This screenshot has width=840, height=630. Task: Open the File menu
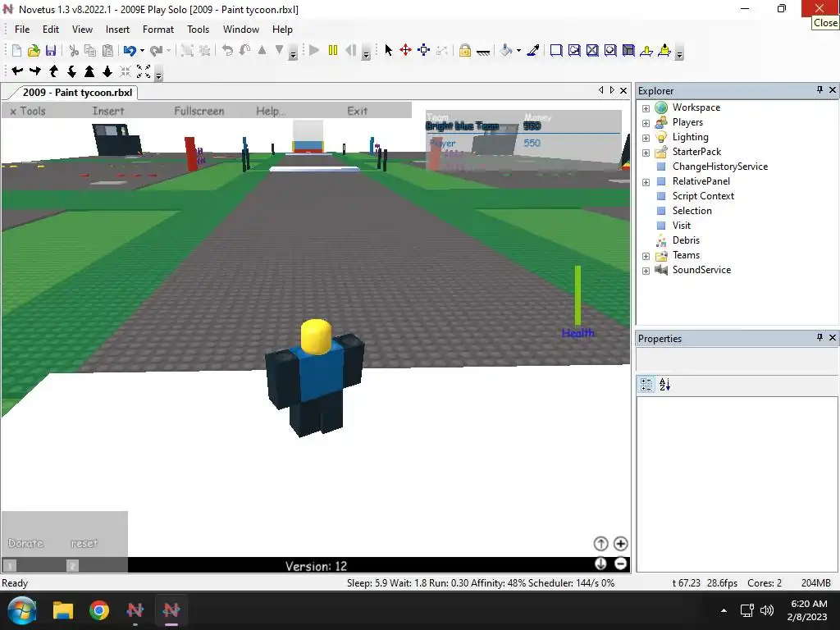pyautogui.click(x=22, y=30)
